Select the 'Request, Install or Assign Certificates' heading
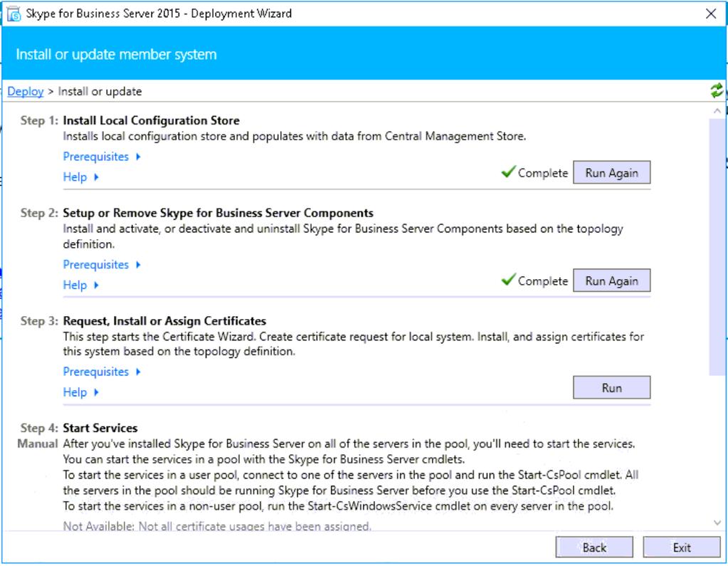 pos(165,321)
